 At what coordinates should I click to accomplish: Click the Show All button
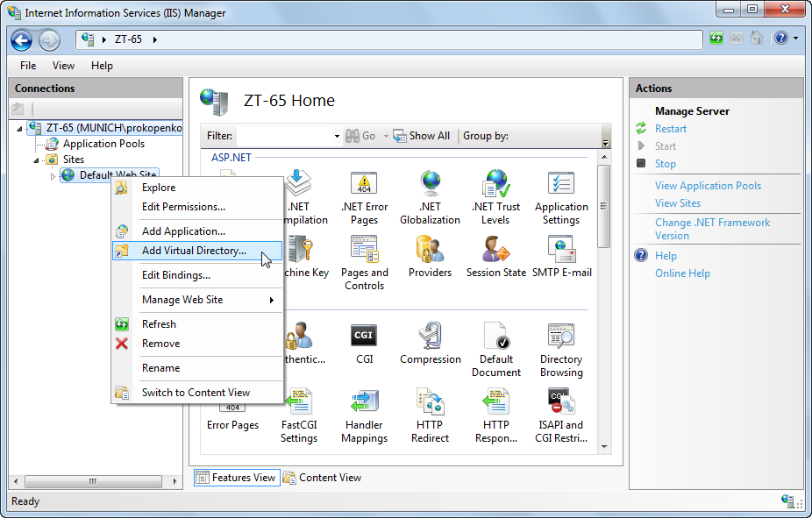422,136
